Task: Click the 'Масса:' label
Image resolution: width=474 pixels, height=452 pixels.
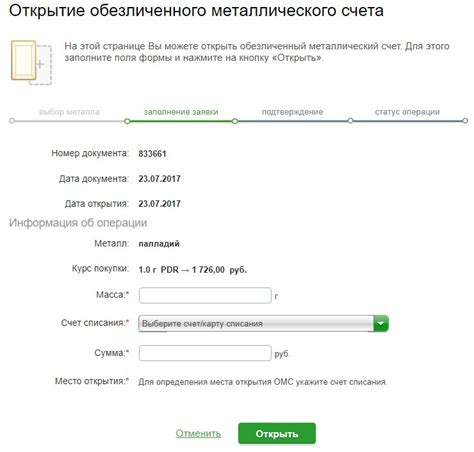Action: point(112,295)
